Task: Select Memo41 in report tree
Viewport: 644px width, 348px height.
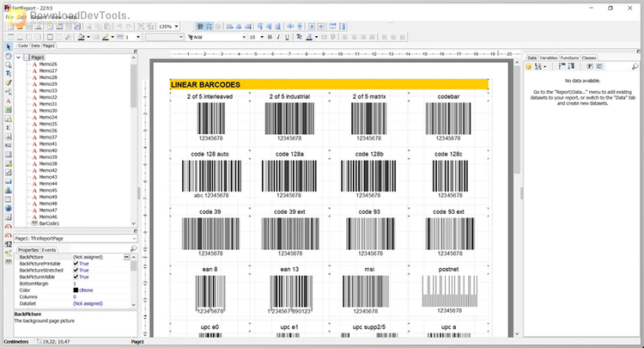Action: pos(48,143)
